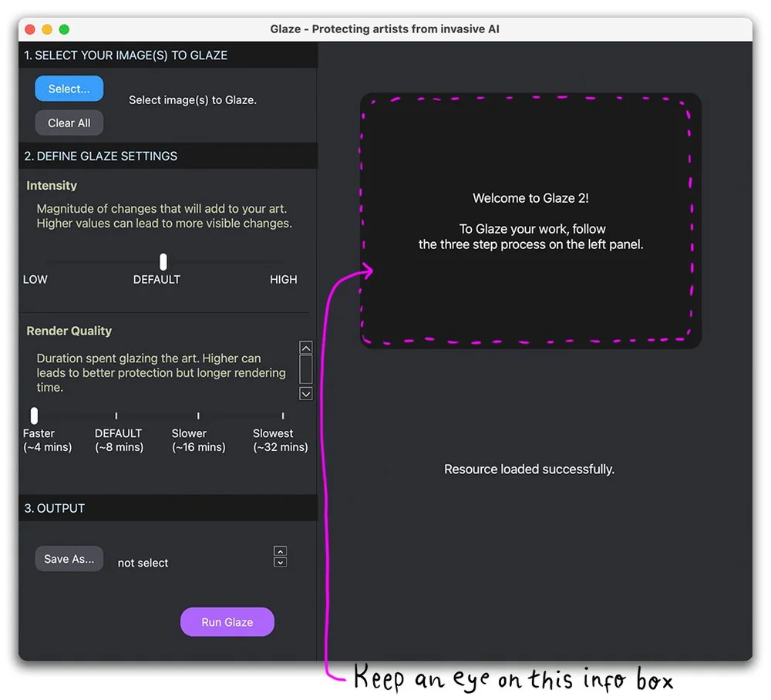
Task: Minimize the Glaze window
Action: tap(47, 29)
